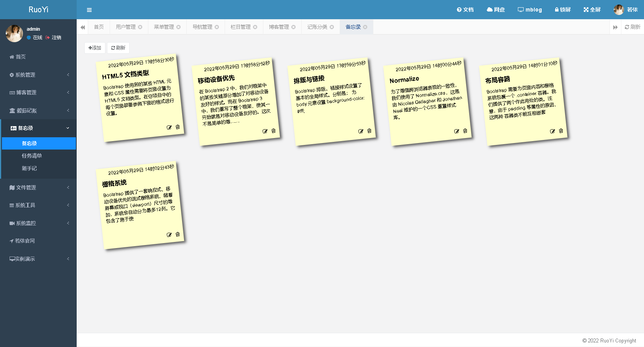Image resolution: width=644 pixels, height=347 pixels.
Task: Open the mblog link in the top bar
Action: pyautogui.click(x=530, y=10)
